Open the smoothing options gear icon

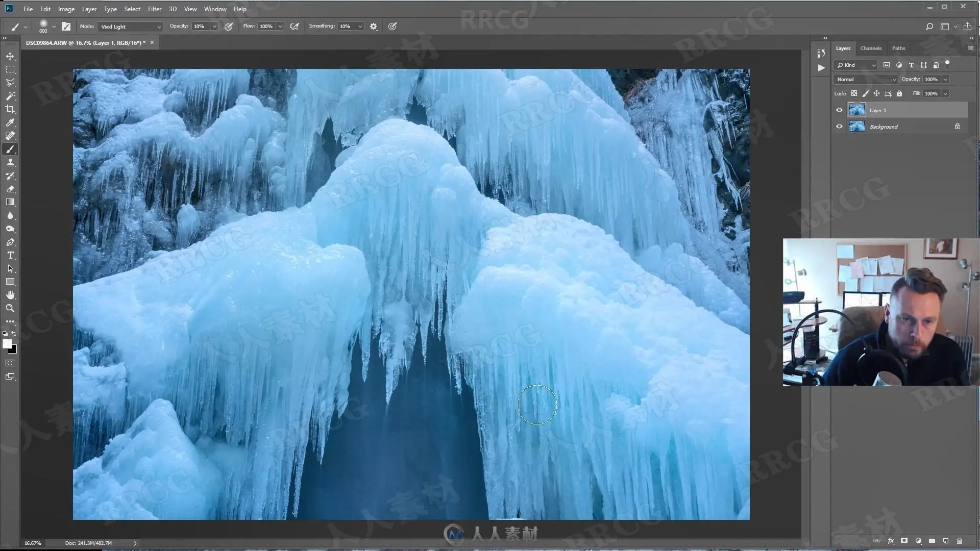pos(374,27)
